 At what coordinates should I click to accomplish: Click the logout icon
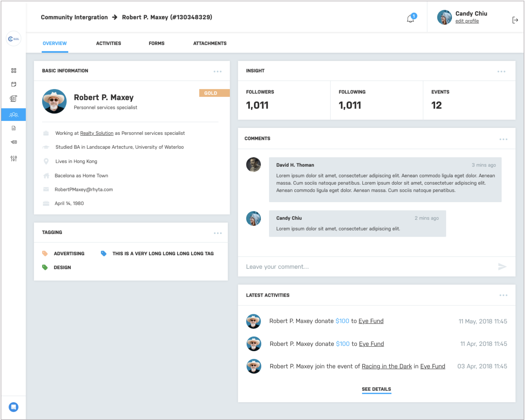(x=515, y=20)
